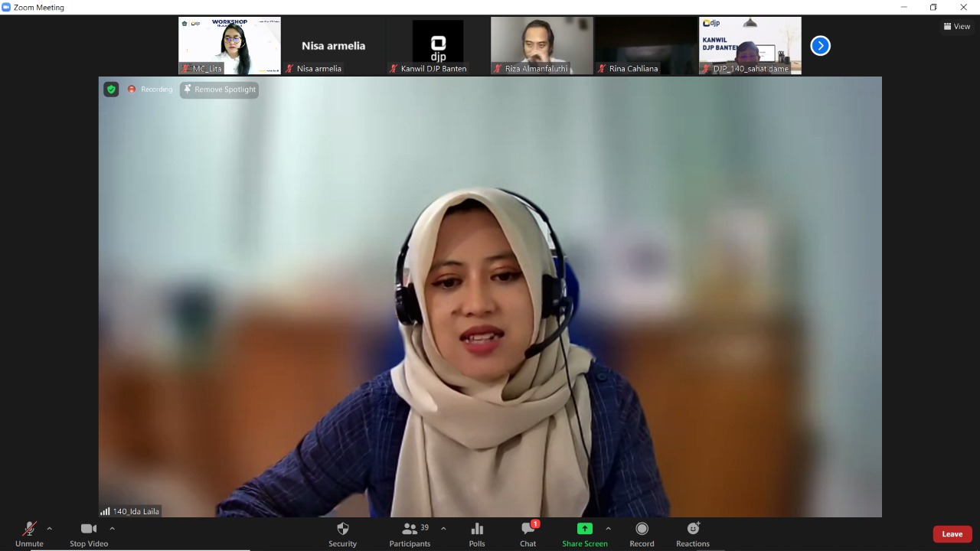Select the MC_Lita video thumbnail

point(230,44)
